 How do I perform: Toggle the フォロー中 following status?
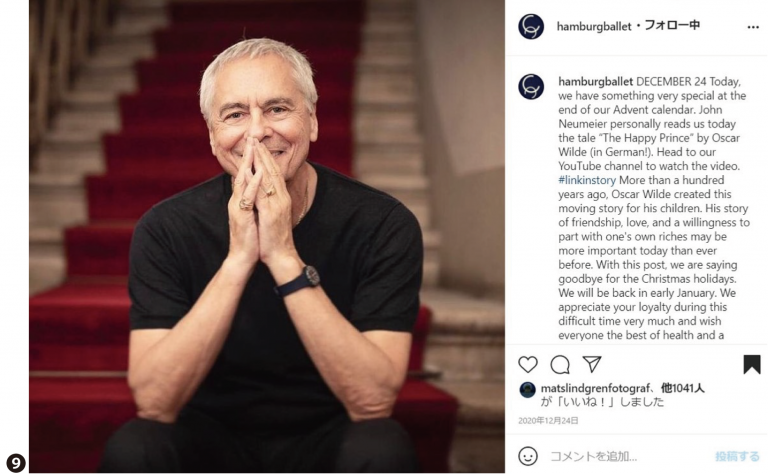point(672,25)
